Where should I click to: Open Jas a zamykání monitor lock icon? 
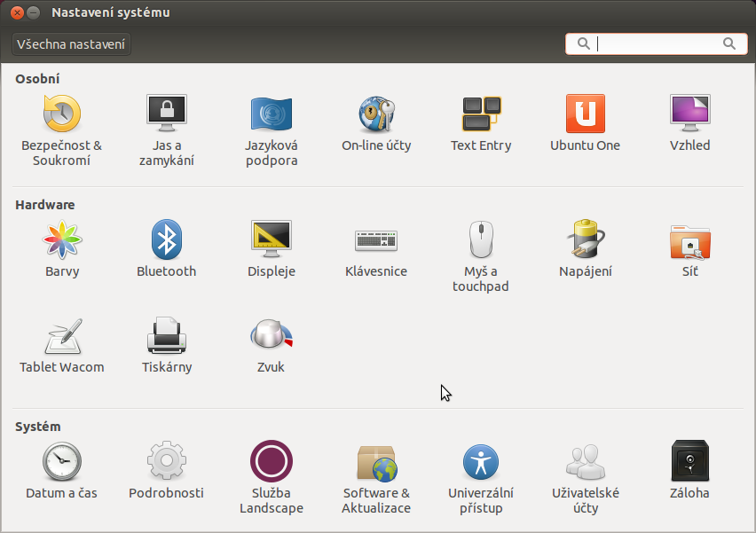coord(166,114)
